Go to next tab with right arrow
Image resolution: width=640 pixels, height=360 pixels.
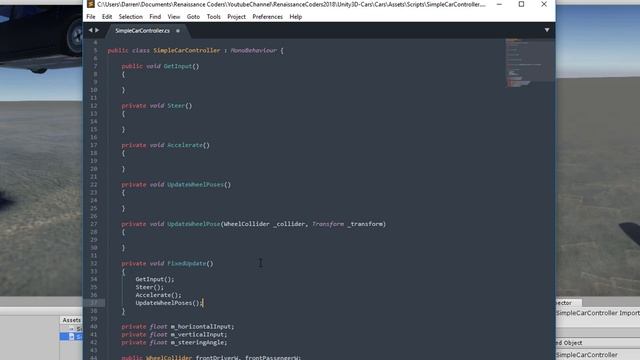click(x=97, y=30)
